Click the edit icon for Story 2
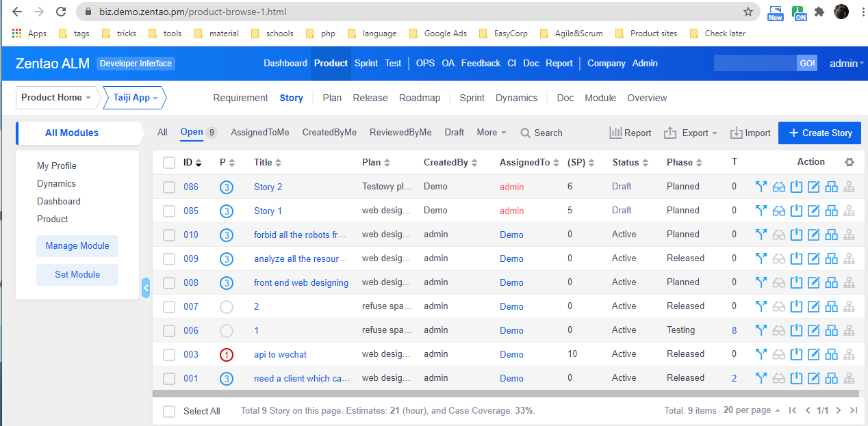868x426 pixels. coord(814,187)
